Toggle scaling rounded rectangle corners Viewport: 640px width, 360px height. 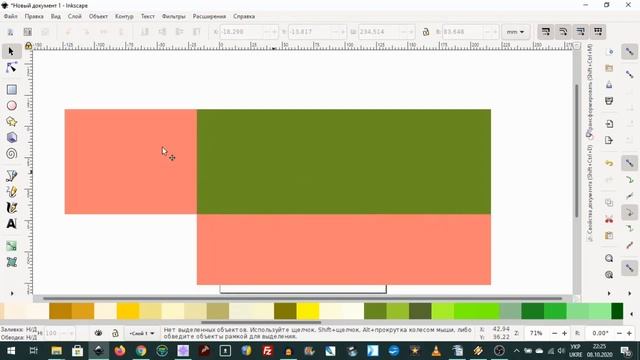(x=563, y=32)
